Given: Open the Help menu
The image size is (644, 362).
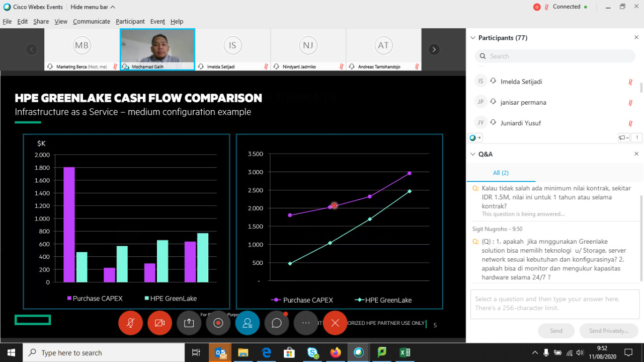Looking at the screenshot, I should pos(177,22).
